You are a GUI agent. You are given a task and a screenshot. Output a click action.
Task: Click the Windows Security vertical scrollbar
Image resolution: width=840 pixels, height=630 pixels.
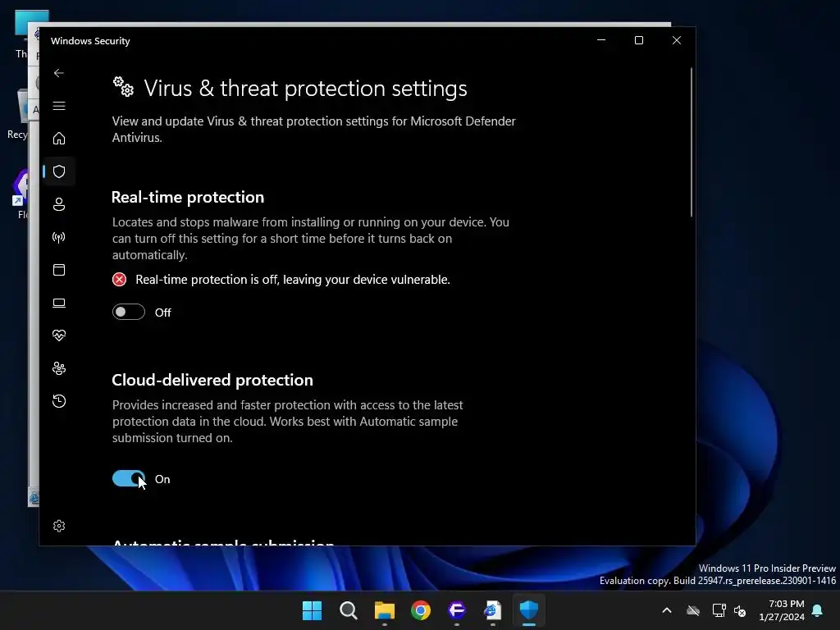692,142
